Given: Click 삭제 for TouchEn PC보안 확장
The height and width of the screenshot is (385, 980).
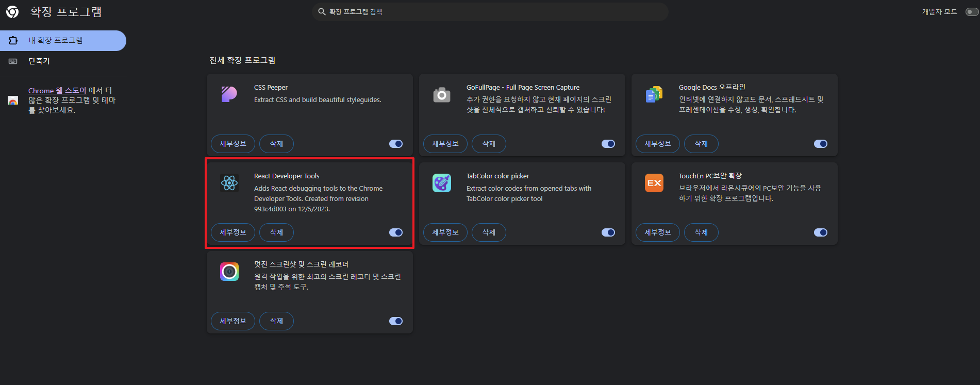Looking at the screenshot, I should pos(701,232).
